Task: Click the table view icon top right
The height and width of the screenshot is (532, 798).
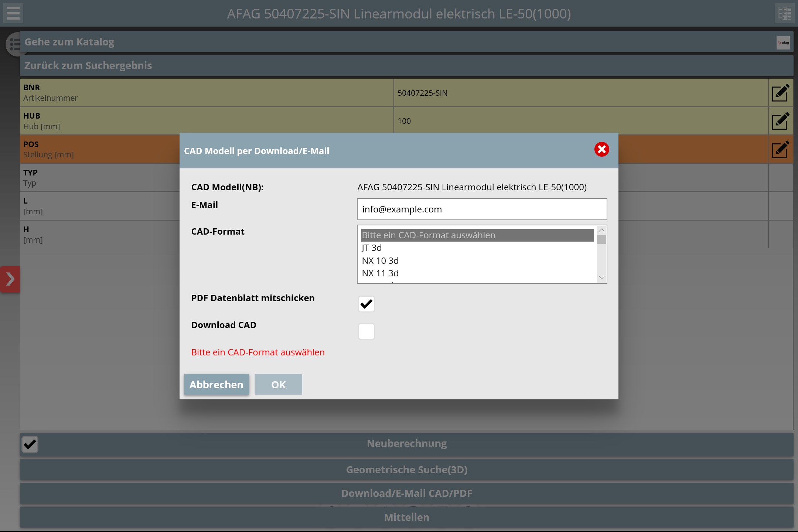Action: point(784,13)
